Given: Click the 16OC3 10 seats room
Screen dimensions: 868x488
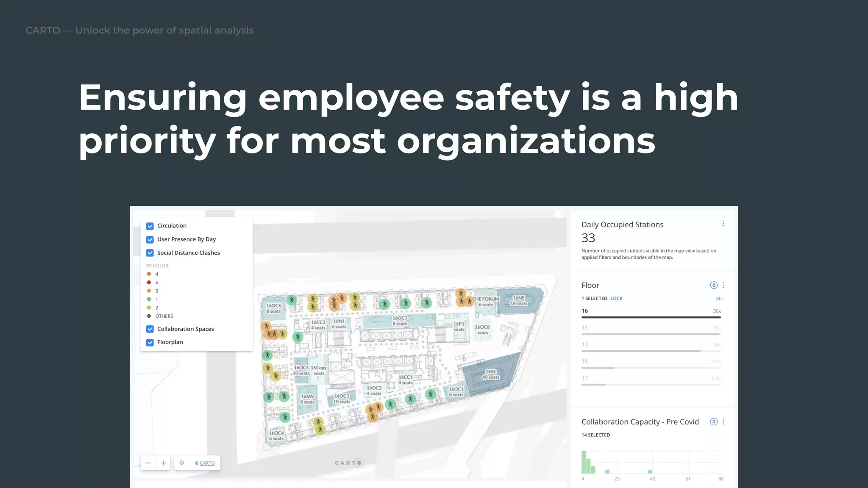Looking at the screenshot, I should click(x=342, y=399).
